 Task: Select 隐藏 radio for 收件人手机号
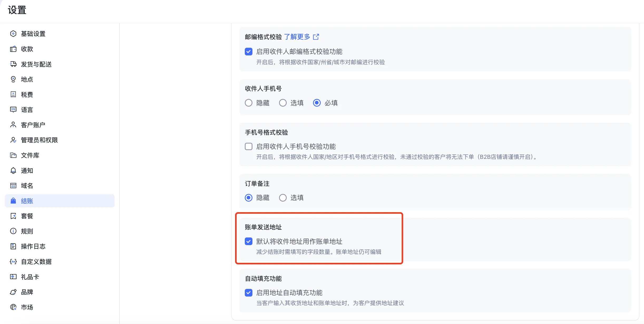coord(248,103)
